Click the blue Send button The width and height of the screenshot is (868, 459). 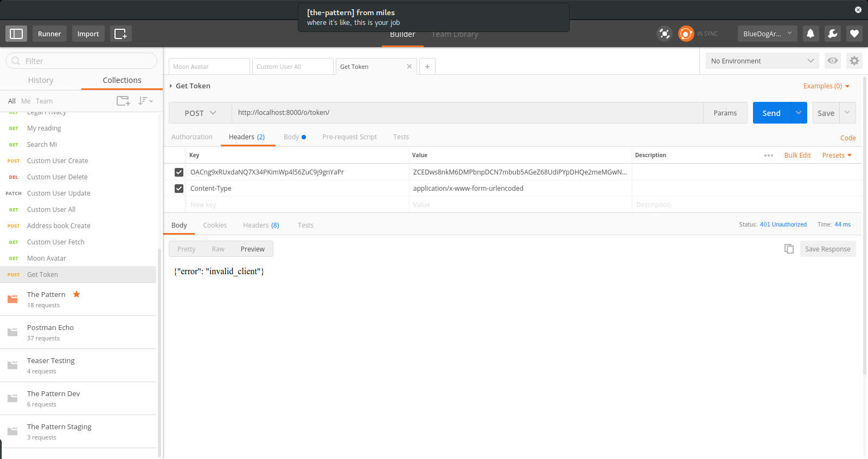771,113
